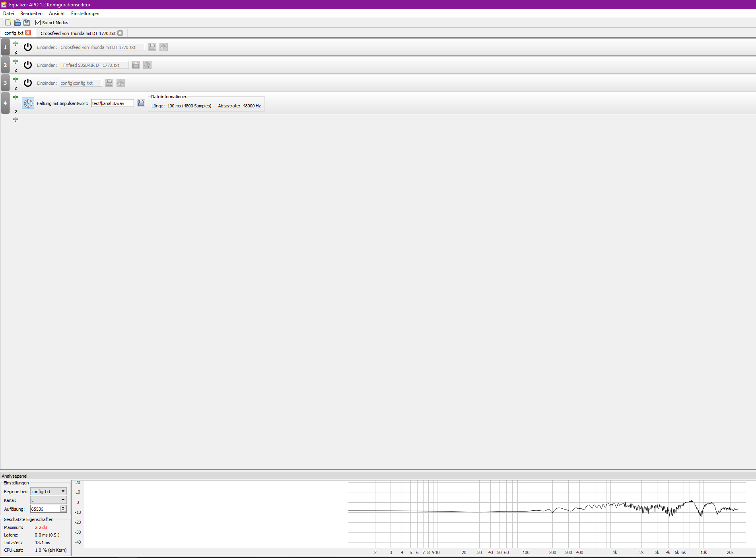Toggle power button of filter row 1
This screenshot has height=558, width=756.
(x=28, y=47)
